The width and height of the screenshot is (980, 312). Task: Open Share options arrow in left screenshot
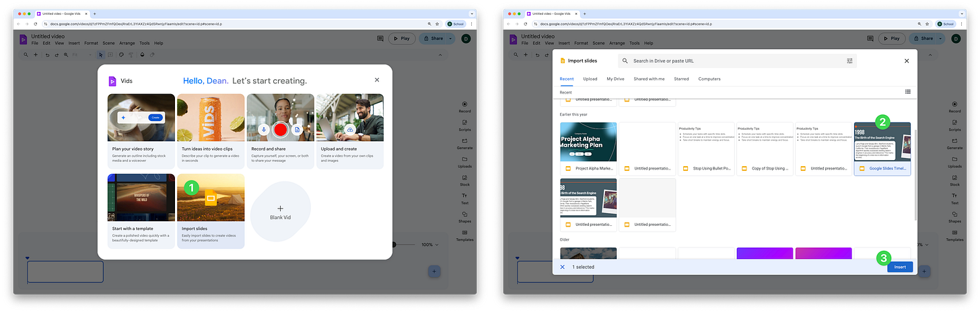(x=450, y=38)
